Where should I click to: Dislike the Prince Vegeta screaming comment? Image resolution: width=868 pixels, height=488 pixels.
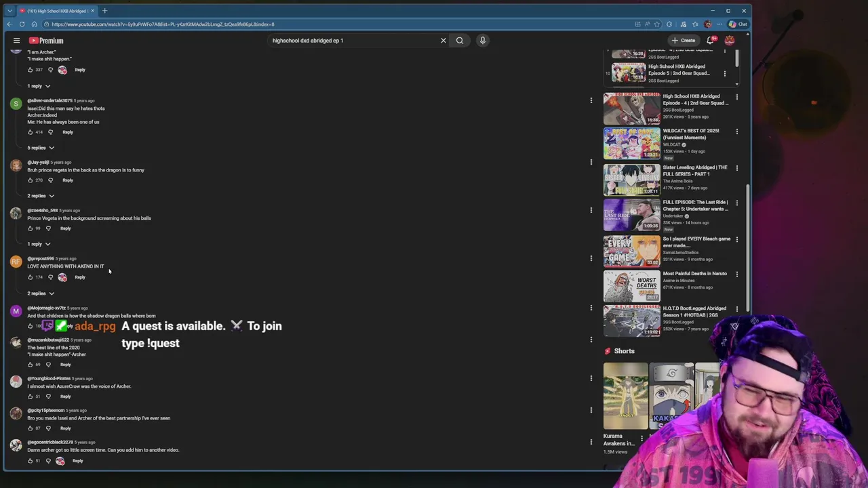tap(48, 228)
